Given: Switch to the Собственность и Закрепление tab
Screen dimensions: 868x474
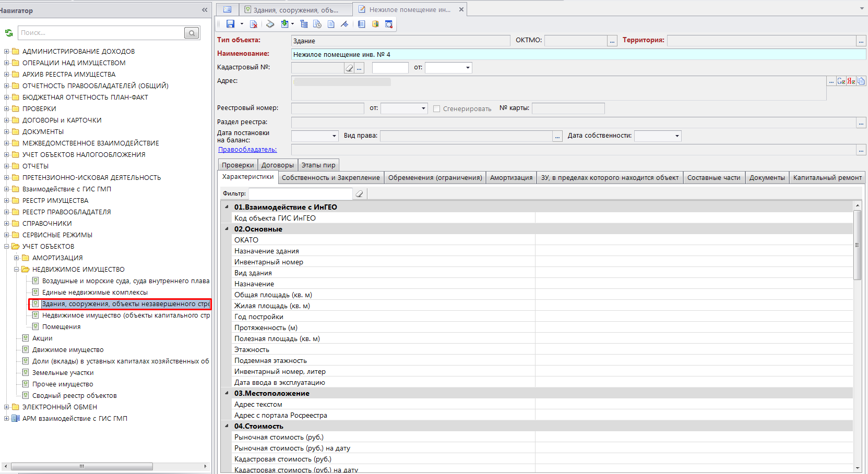Looking at the screenshot, I should click(x=331, y=178).
